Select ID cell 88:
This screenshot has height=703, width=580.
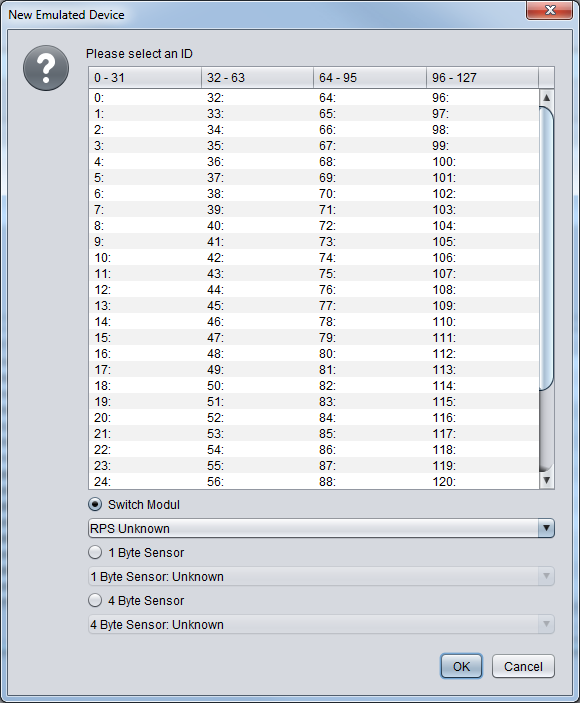point(370,482)
